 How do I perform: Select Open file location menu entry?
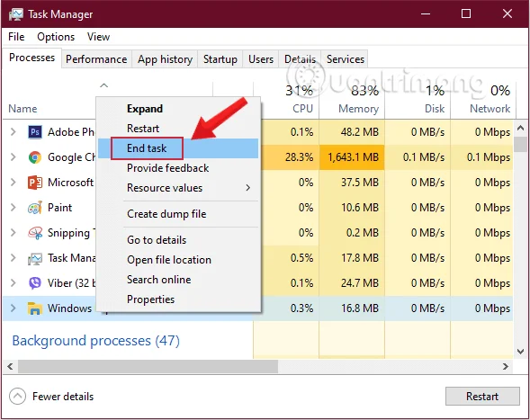tap(179, 260)
